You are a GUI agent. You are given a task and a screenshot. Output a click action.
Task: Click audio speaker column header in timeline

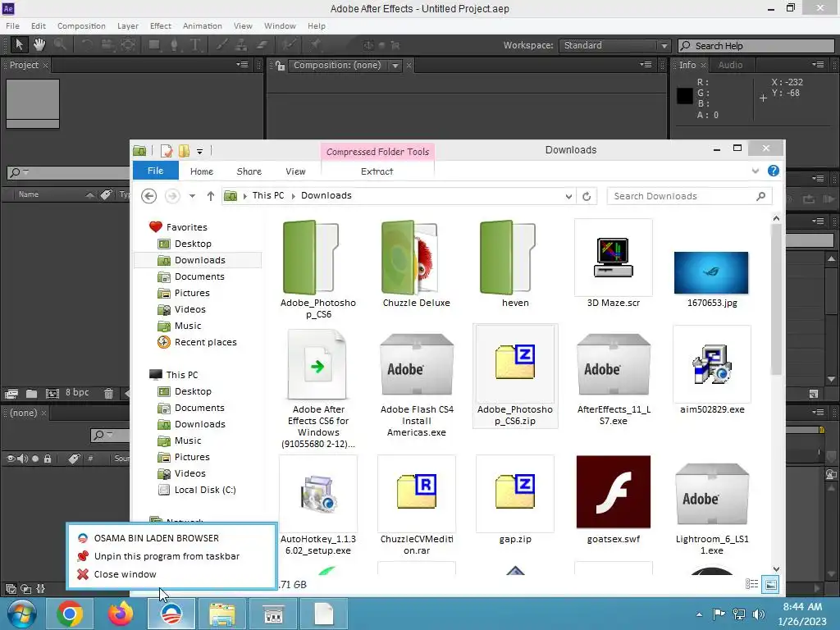[22, 459]
